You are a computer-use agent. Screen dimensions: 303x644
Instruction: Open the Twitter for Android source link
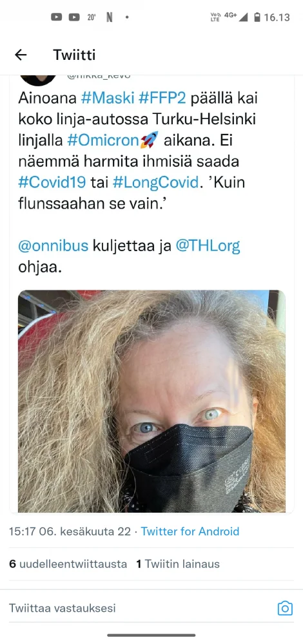190,531
